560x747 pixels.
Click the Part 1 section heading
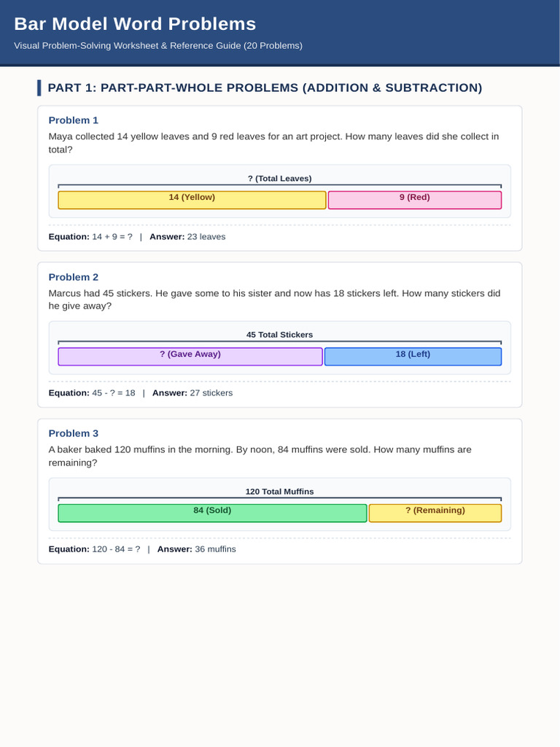(265, 88)
